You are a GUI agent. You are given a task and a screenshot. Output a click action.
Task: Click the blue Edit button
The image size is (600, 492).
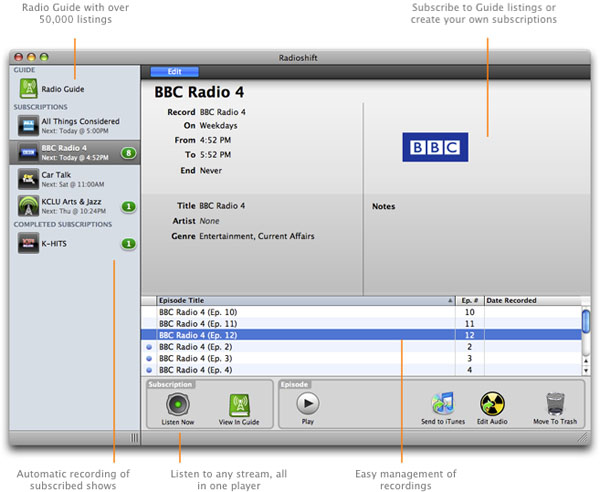(174, 71)
